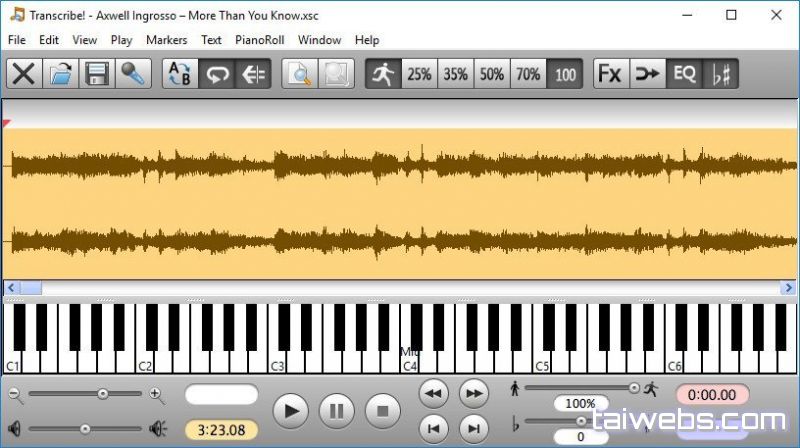
Task: Click the running man speed icon
Action: [382, 74]
